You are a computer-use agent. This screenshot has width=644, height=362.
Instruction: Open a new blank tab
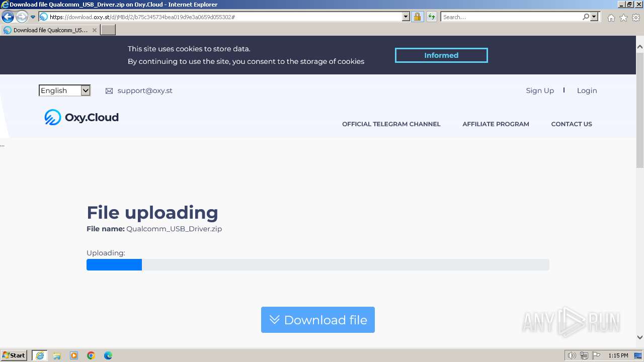(x=108, y=30)
